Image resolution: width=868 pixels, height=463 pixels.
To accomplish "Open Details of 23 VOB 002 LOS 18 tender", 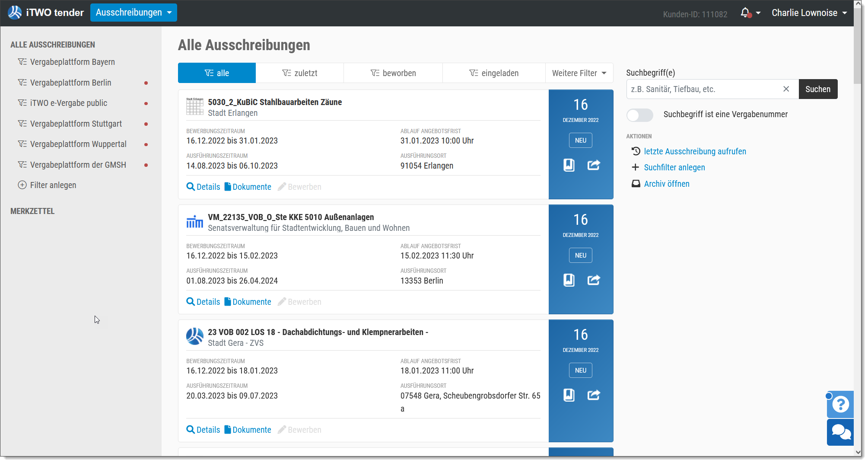I will pos(203,430).
